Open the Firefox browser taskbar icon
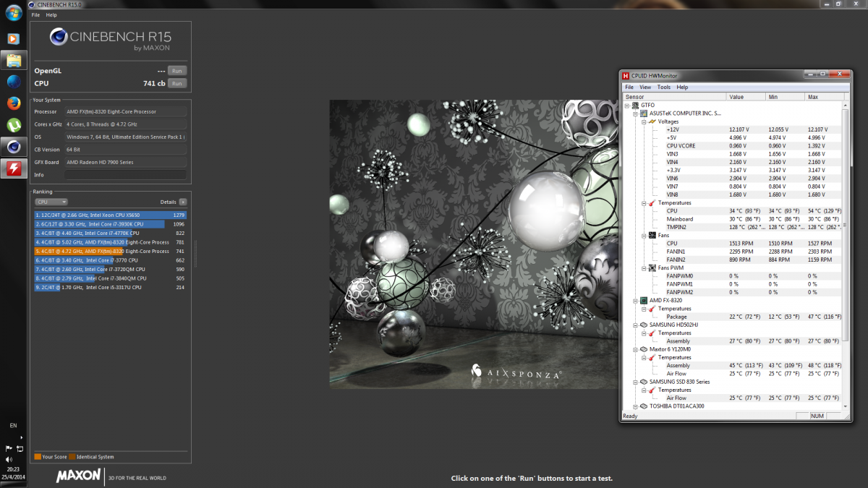The image size is (868, 488). pyautogui.click(x=14, y=103)
